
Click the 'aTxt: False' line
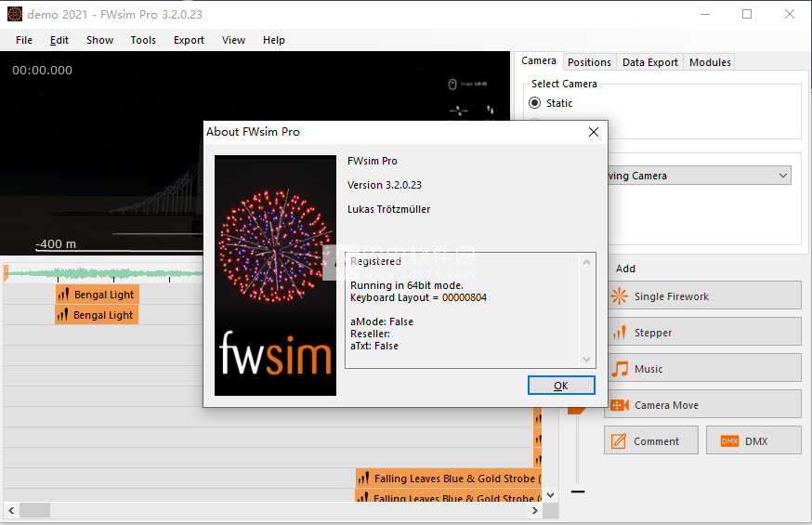click(374, 346)
